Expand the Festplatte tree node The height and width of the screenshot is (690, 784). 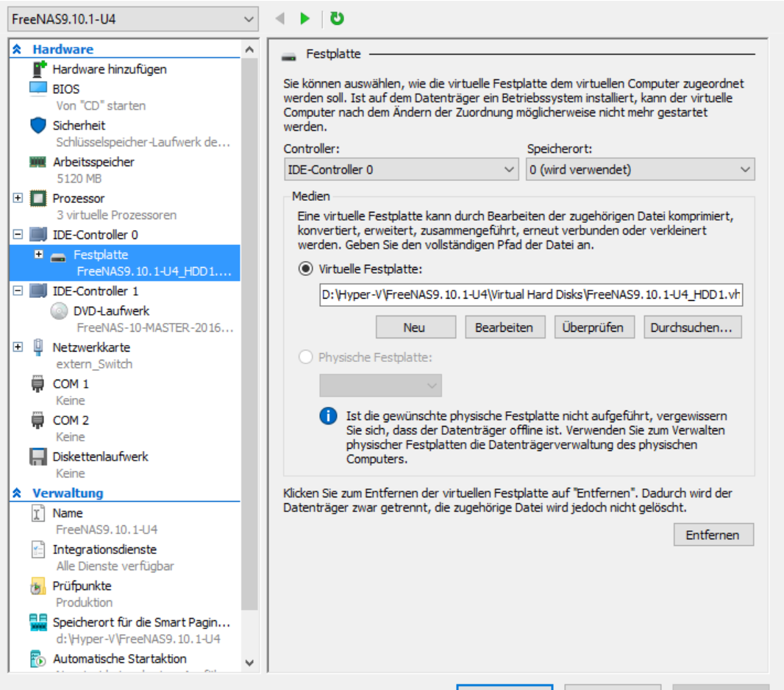tap(39, 254)
